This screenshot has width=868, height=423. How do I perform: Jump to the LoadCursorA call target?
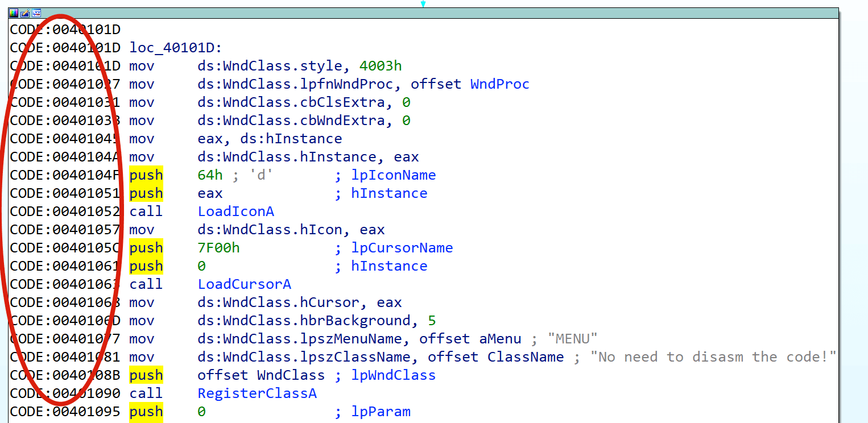click(x=244, y=284)
